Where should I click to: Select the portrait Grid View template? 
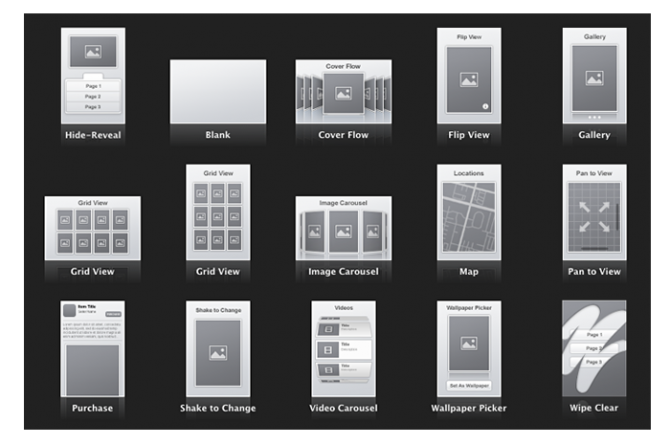coord(218,212)
